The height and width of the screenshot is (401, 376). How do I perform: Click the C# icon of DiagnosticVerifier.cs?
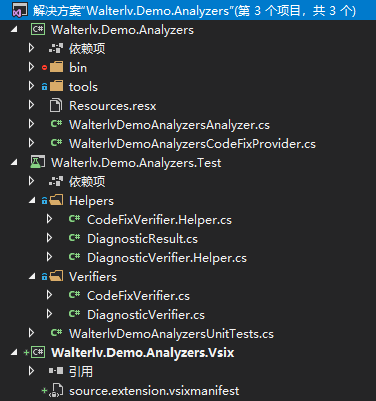tap(74, 314)
